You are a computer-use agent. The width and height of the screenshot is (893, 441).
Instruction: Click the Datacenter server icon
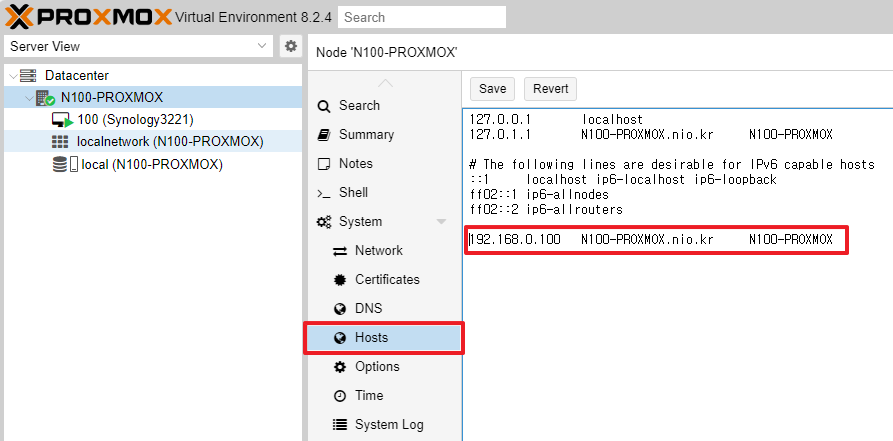point(28,75)
